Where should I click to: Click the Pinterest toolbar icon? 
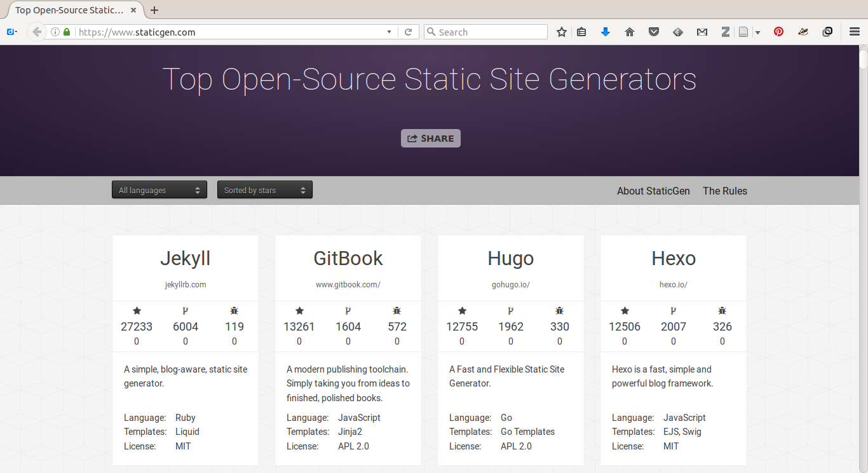pyautogui.click(x=778, y=32)
